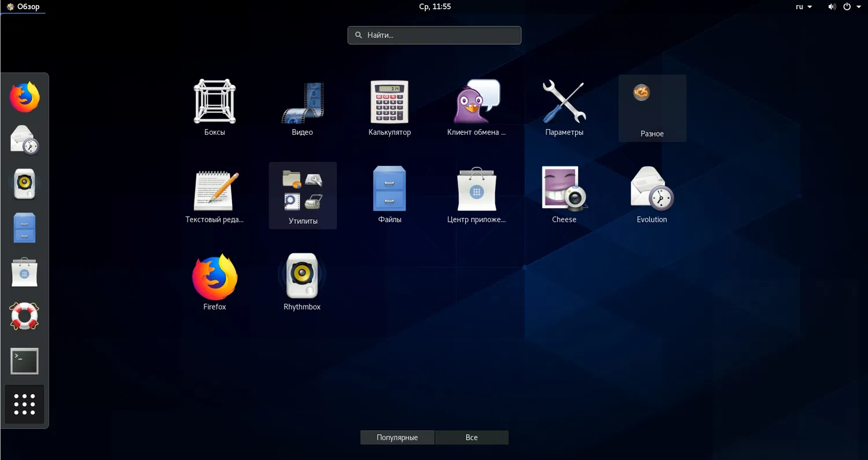
Task: Switch to the Популярные tab
Action: click(397, 437)
